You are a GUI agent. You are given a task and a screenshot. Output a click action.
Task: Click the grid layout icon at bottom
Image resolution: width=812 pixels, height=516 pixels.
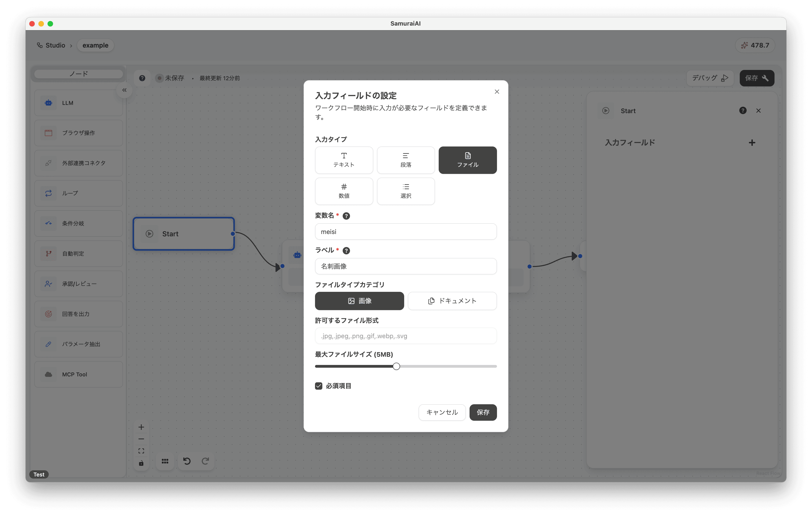(x=165, y=461)
